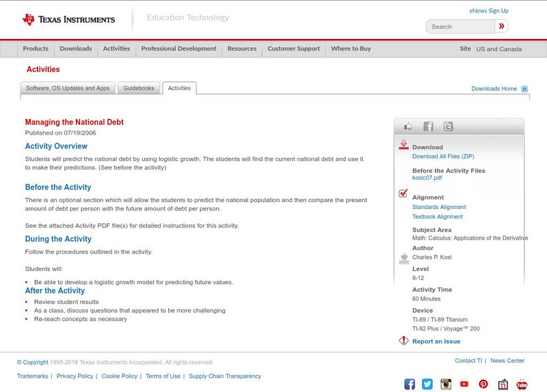The width and height of the screenshot is (547, 392).
Task: Open the Cookie Policy link
Action: pyautogui.click(x=119, y=376)
